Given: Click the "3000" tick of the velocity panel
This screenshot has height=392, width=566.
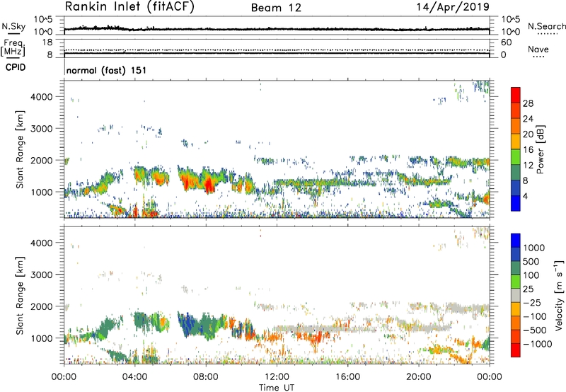Looking at the screenshot, I should click(x=42, y=275).
